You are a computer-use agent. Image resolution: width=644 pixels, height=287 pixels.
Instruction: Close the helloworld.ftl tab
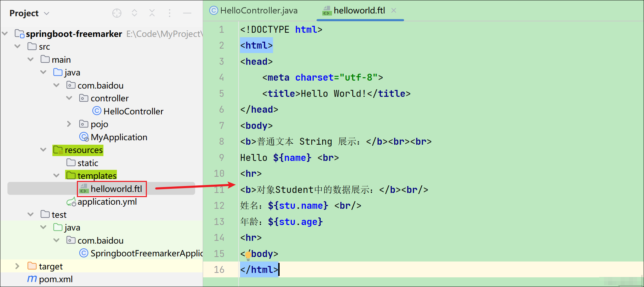coord(394,11)
